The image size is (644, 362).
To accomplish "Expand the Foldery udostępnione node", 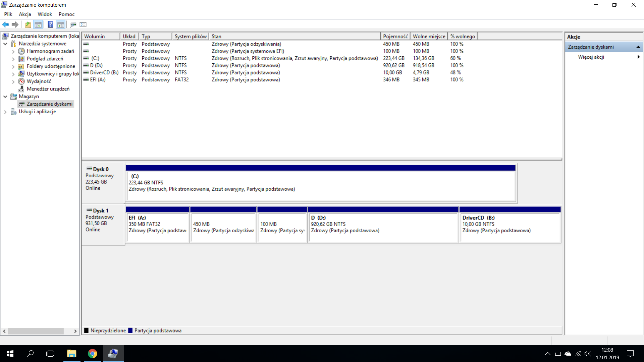I will [x=13, y=66].
